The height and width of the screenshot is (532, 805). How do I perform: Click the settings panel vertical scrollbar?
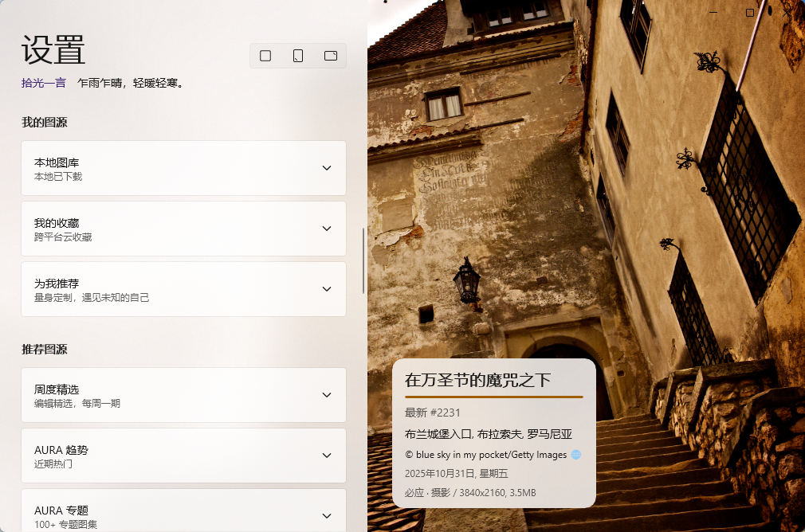pos(363,260)
